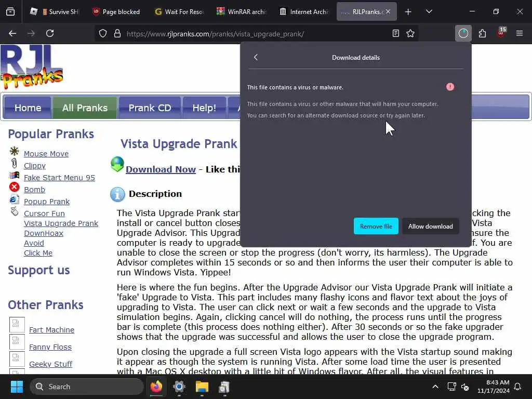Open the Fart Machine link

[51, 330]
